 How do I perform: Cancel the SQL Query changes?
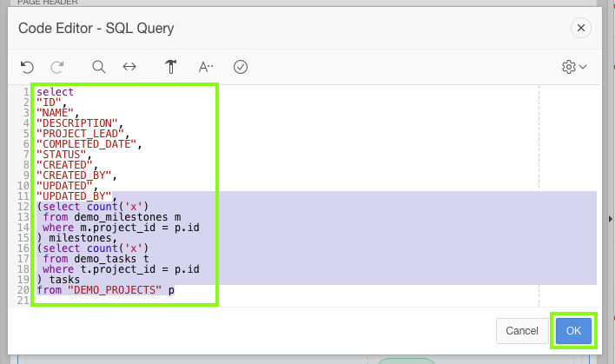pyautogui.click(x=522, y=331)
